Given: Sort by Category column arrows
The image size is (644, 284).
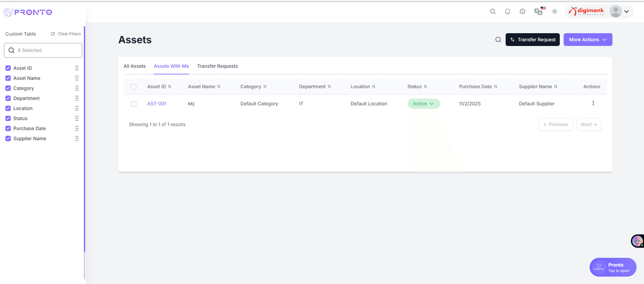Looking at the screenshot, I should click(x=265, y=87).
